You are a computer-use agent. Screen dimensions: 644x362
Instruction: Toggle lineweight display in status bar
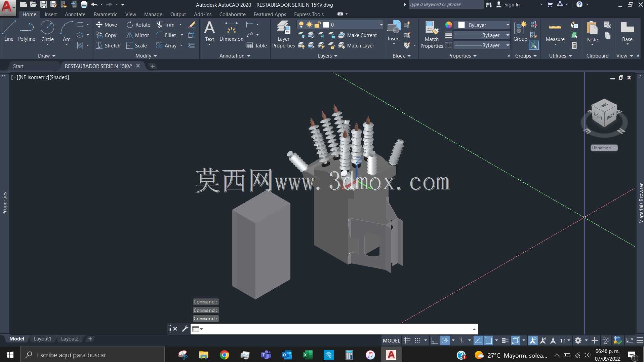[505, 340]
